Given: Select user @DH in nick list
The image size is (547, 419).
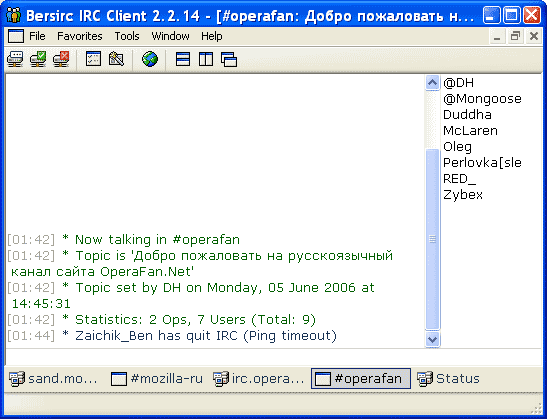Looking at the screenshot, I should (458, 83).
